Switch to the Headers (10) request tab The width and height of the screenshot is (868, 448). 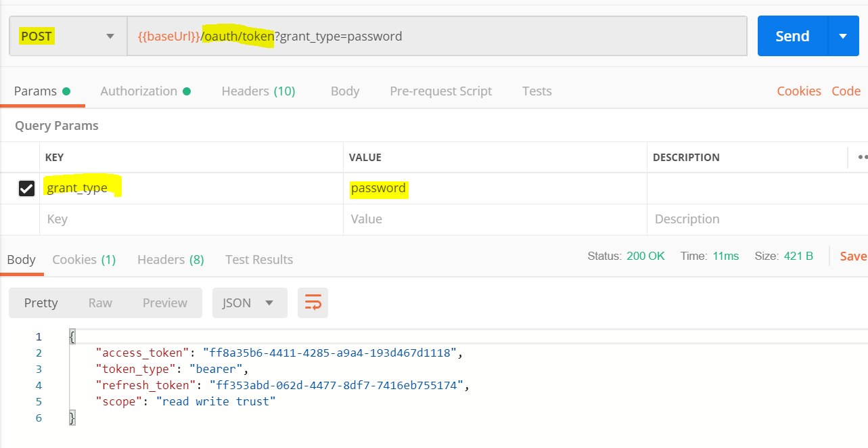(x=258, y=90)
